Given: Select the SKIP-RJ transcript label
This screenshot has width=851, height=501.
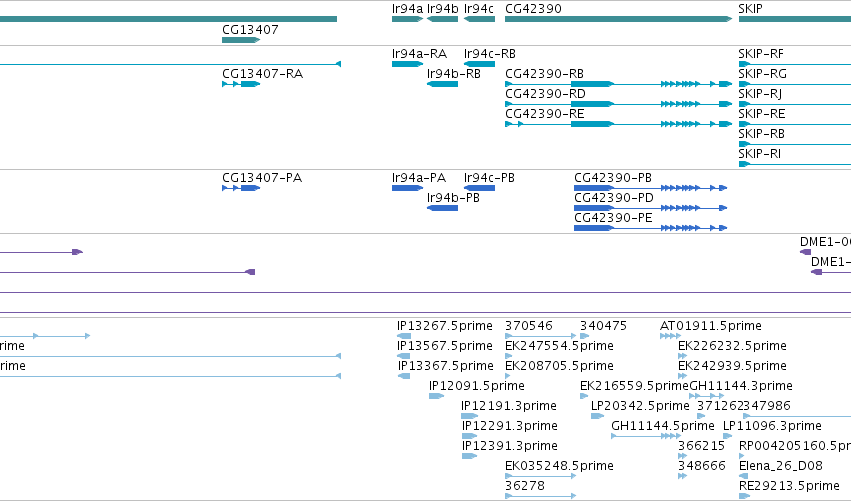Looking at the screenshot, I should 760,94.
